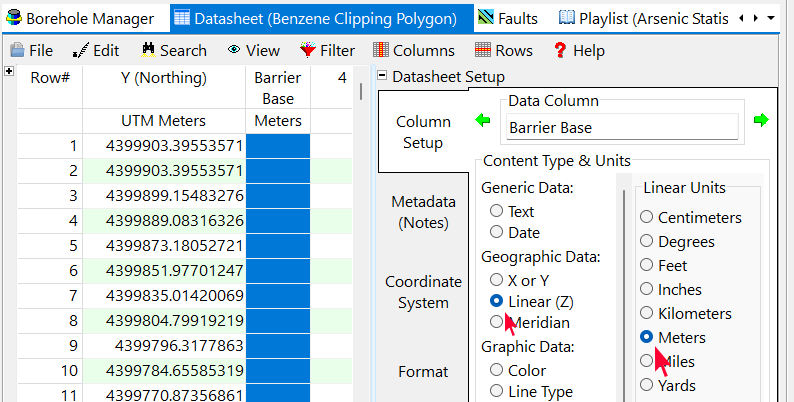Screen dimensions: 794x402
Task: Choose the Color graphic data option
Action: [496, 369]
